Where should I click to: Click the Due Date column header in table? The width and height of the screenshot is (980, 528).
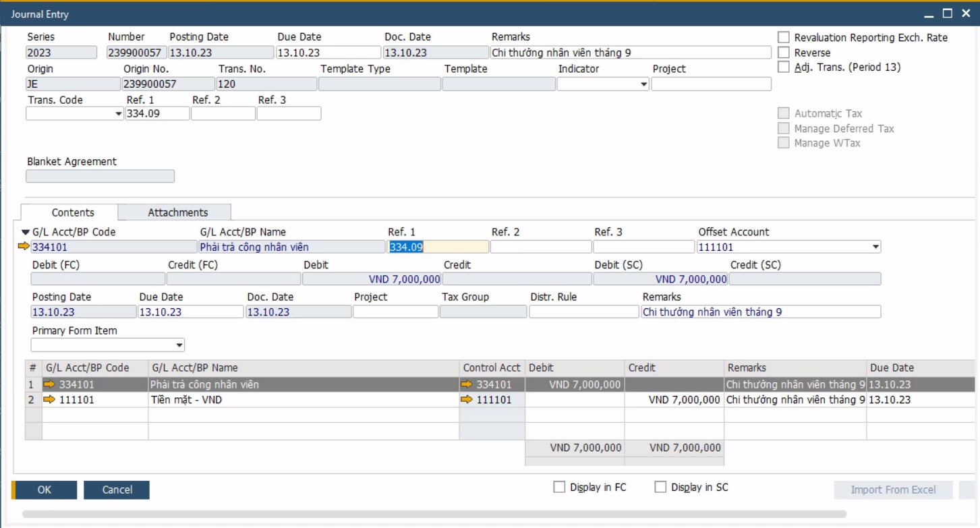(921, 368)
